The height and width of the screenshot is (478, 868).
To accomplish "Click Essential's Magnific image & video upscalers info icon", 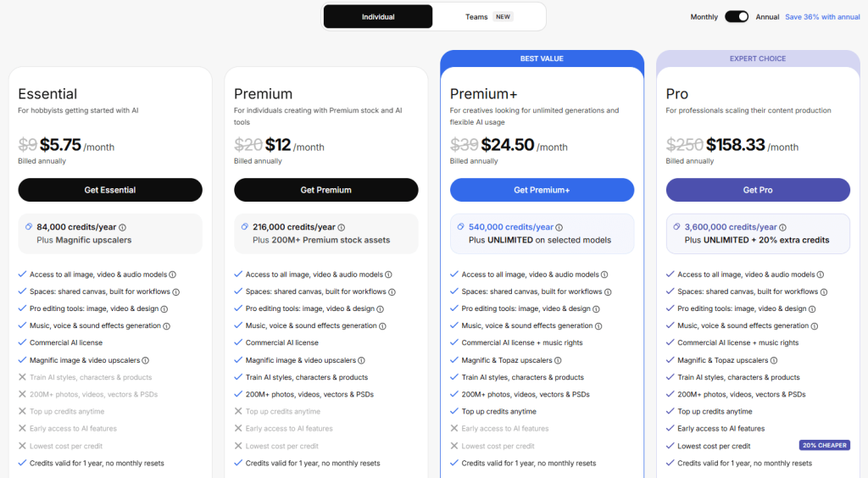I will click(146, 360).
